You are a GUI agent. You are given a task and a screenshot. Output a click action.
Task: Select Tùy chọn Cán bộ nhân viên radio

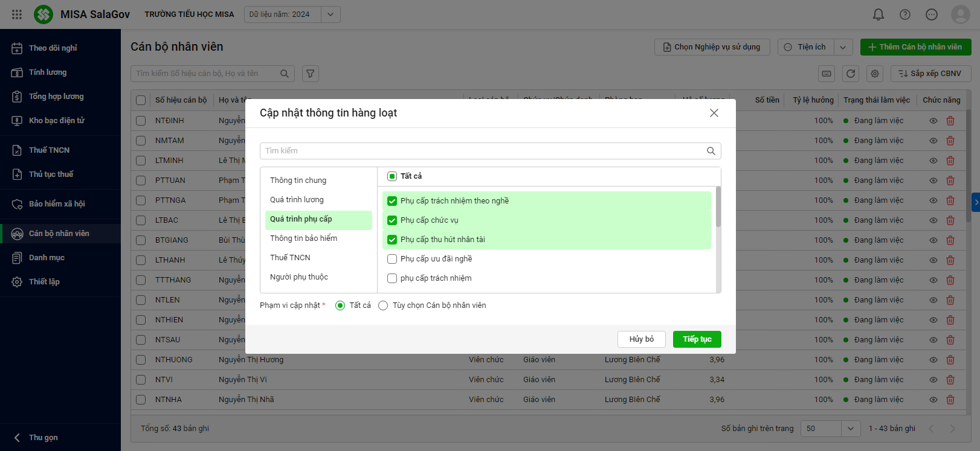pos(383,305)
